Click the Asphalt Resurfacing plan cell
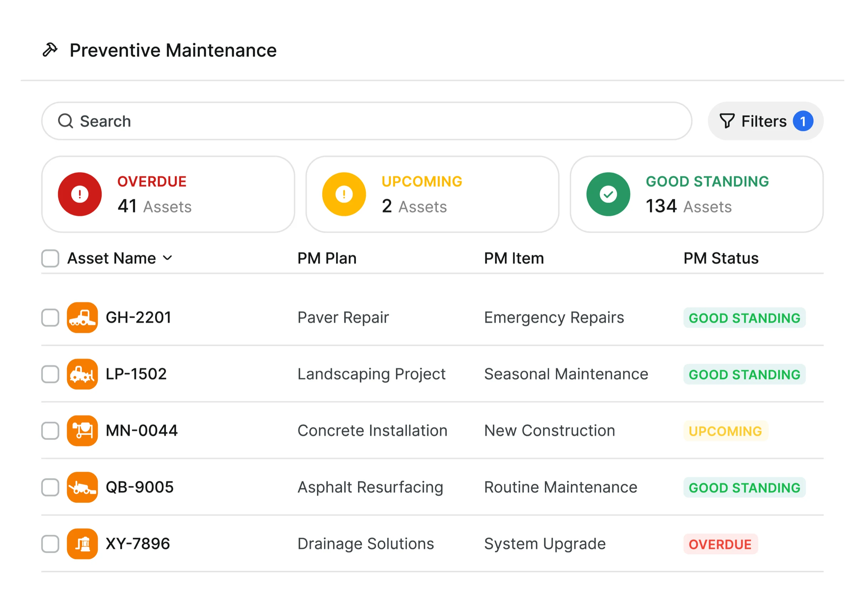The image size is (865, 616). tap(370, 487)
